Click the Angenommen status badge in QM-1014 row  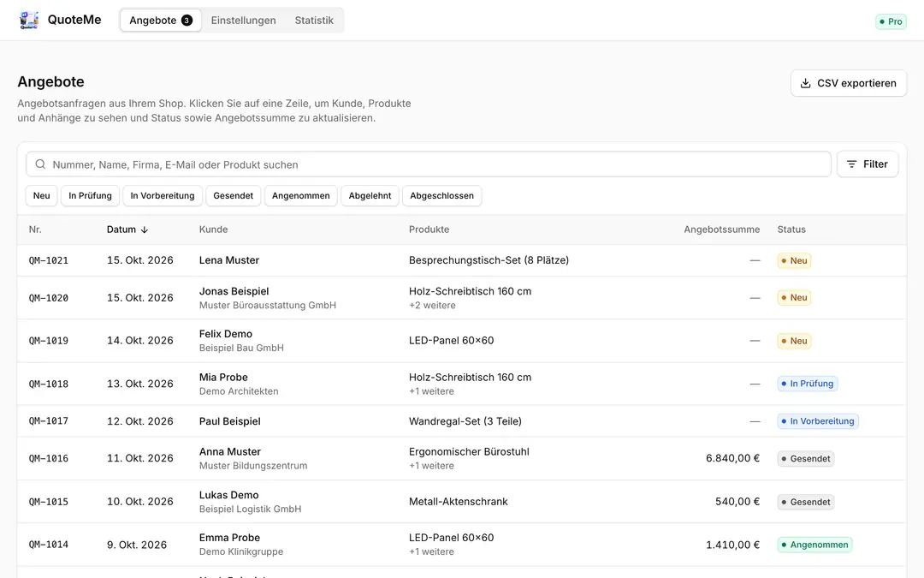pyautogui.click(x=815, y=545)
